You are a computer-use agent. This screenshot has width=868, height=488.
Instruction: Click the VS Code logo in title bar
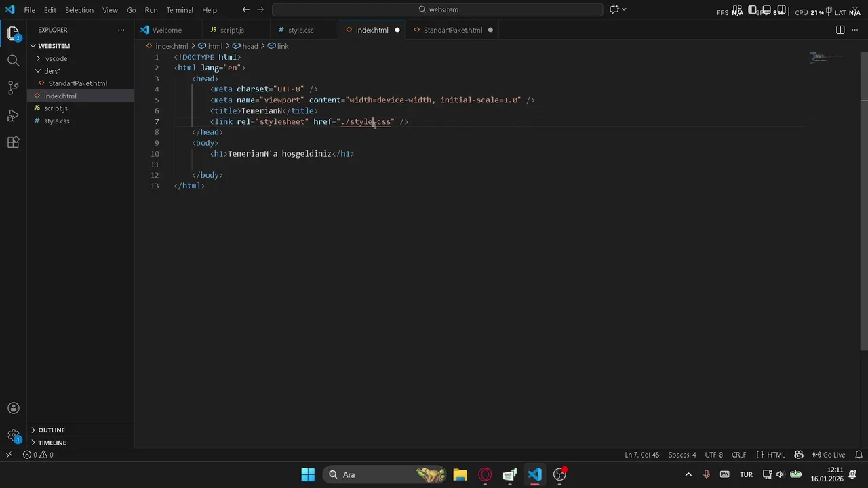9,9
